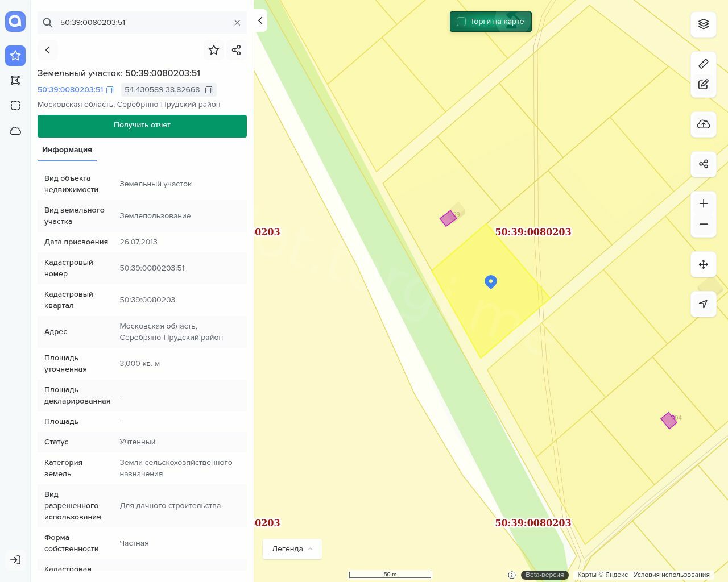Open the favorites section in left sidebar
The width and height of the screenshot is (728, 582).
(x=15, y=56)
